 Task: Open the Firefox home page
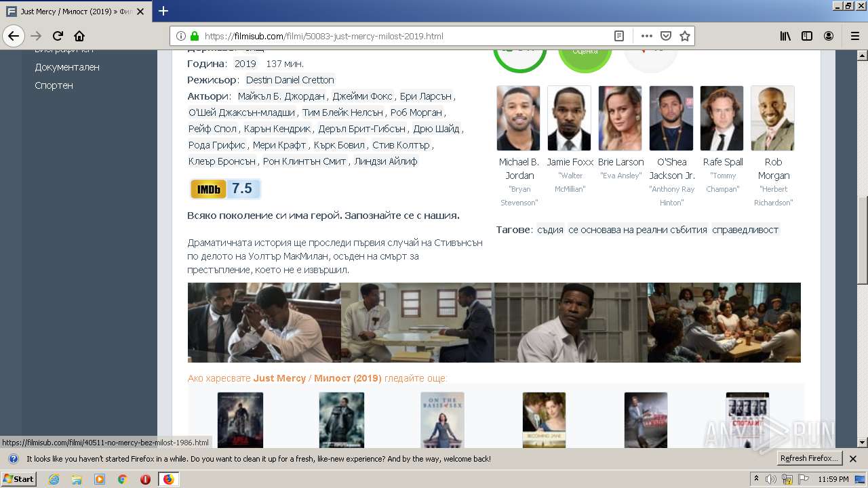pyautogui.click(x=79, y=36)
